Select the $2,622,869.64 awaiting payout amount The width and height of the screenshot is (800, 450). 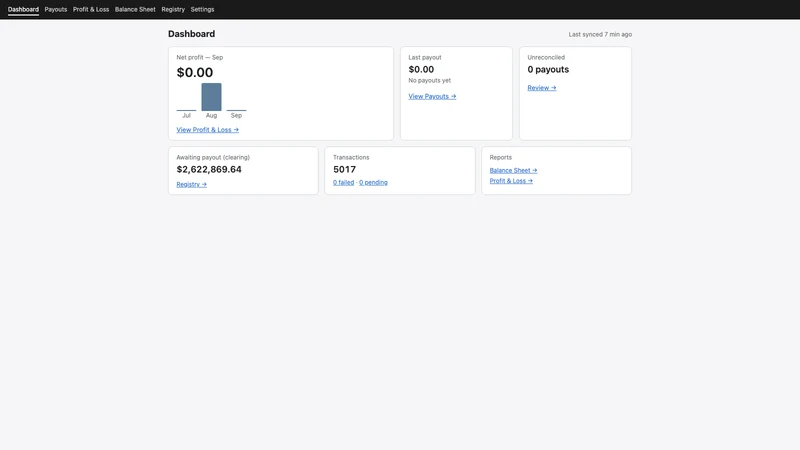(209, 169)
